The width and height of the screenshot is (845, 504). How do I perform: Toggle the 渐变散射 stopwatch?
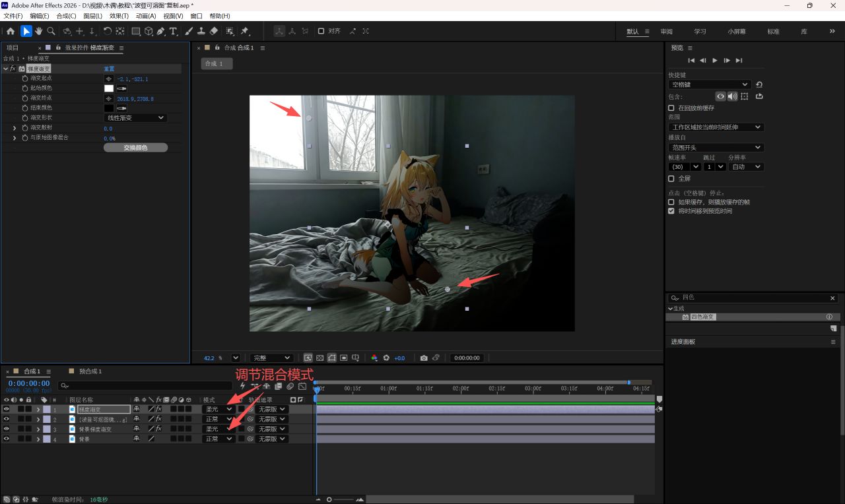25,128
